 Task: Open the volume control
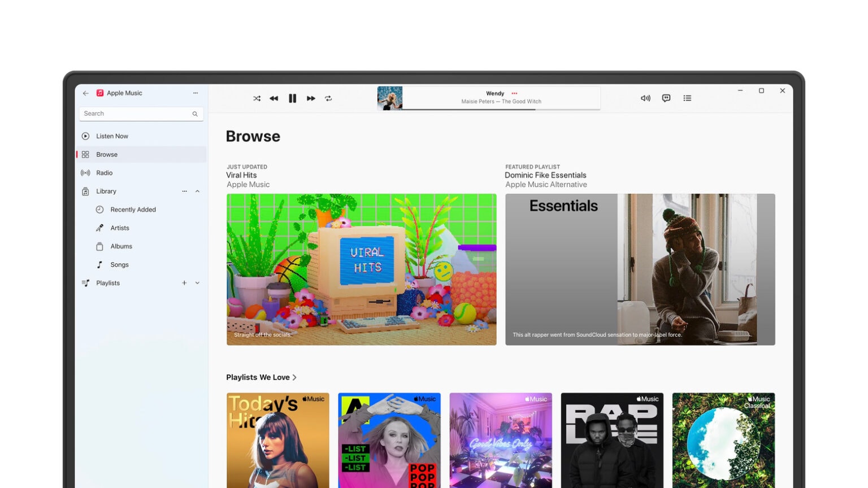point(645,98)
